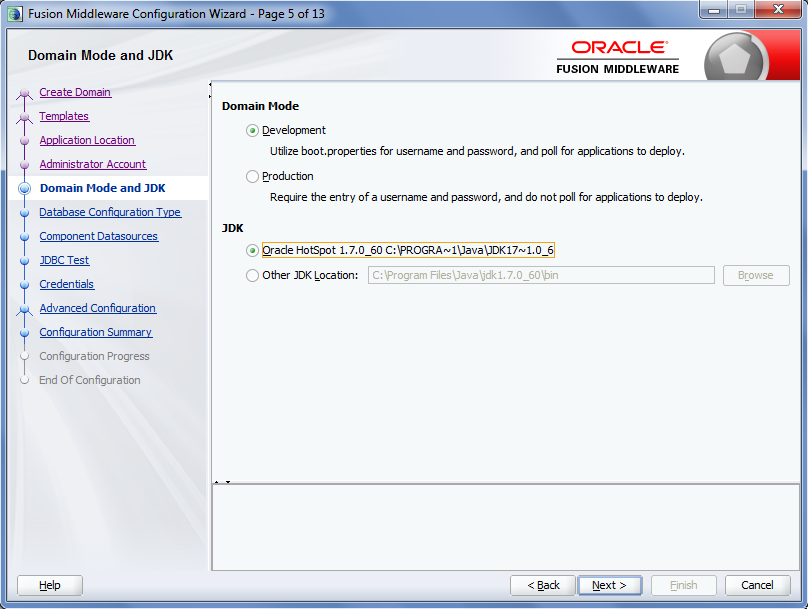Click the Production mode description text
The width and height of the screenshot is (808, 609).
coord(486,197)
